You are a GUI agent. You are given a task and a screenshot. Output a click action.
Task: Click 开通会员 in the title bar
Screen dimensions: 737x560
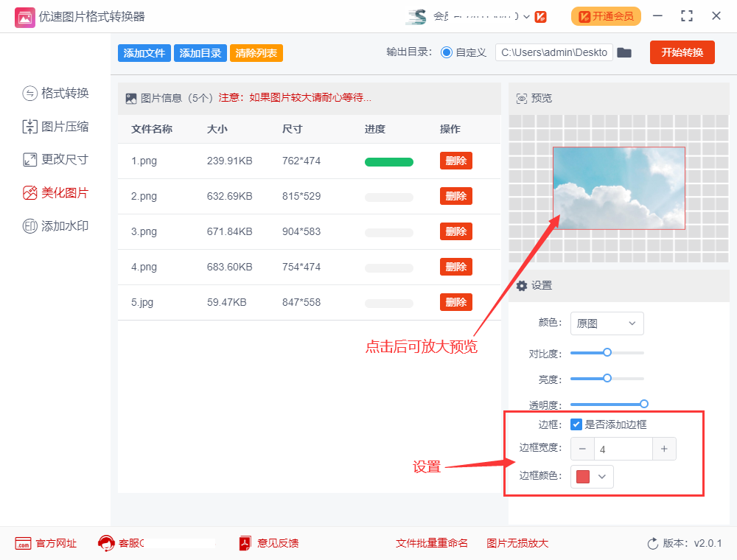[x=606, y=15]
